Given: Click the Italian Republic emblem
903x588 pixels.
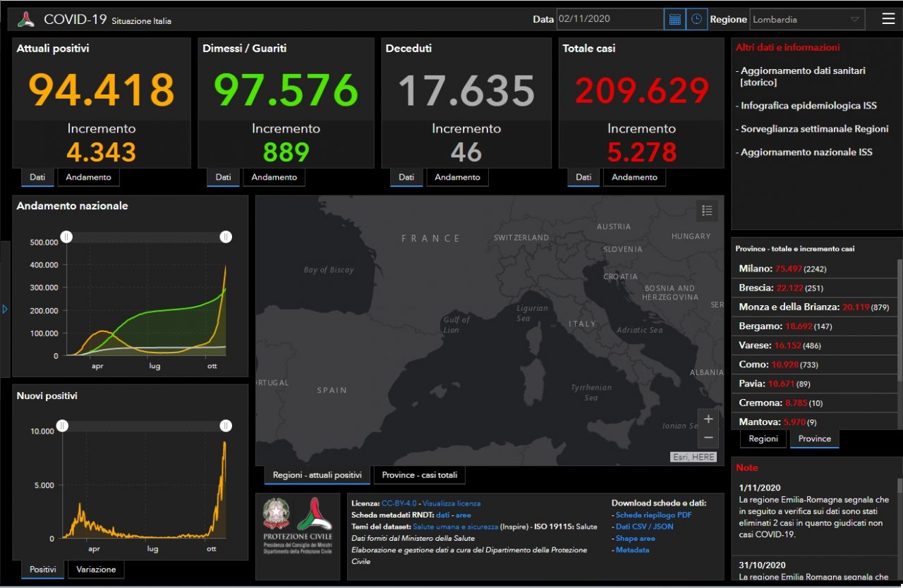Looking at the screenshot, I should point(276,515).
